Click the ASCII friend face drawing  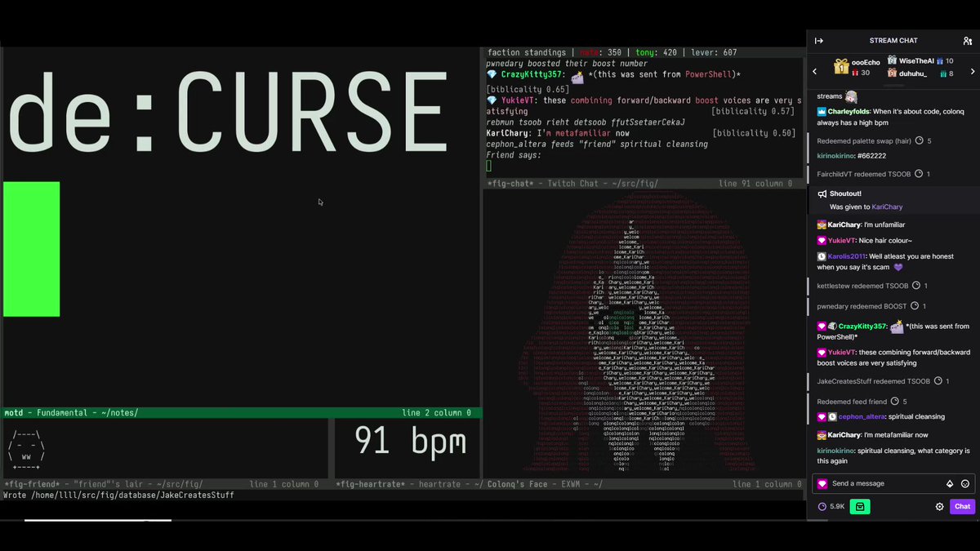click(x=28, y=451)
